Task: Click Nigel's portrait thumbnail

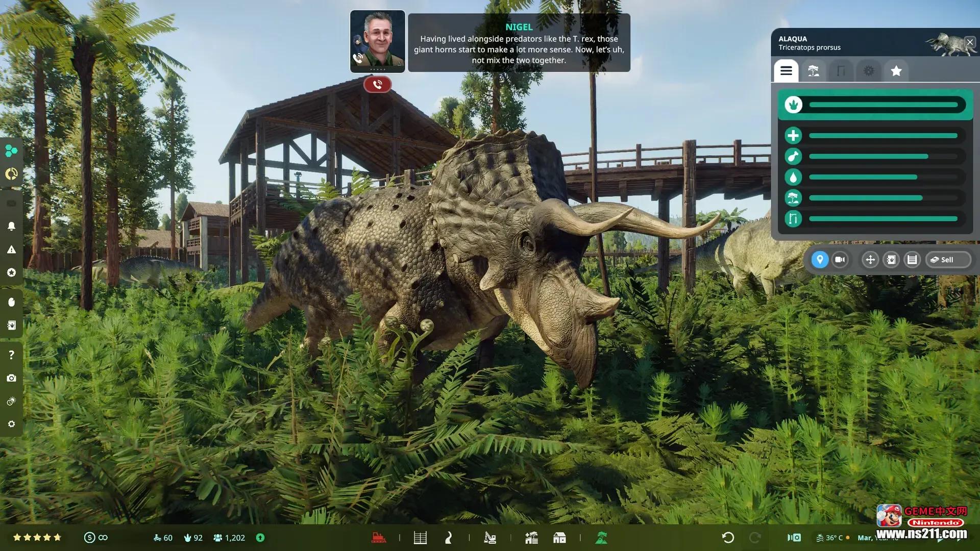Action: point(378,41)
